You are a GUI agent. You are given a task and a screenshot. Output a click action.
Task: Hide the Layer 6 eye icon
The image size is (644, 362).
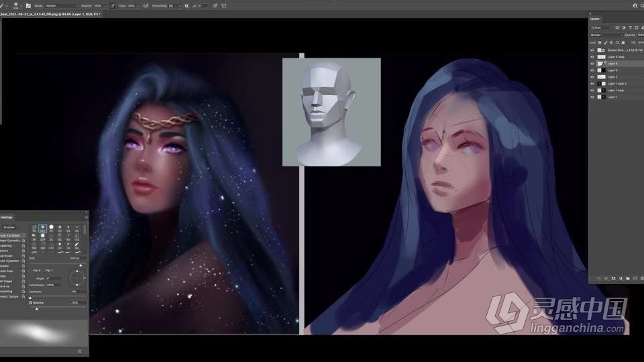pyautogui.click(x=592, y=70)
